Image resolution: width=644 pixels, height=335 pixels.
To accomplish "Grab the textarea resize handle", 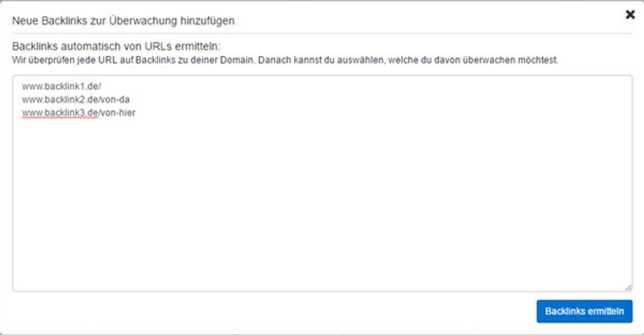I will click(x=628, y=288).
